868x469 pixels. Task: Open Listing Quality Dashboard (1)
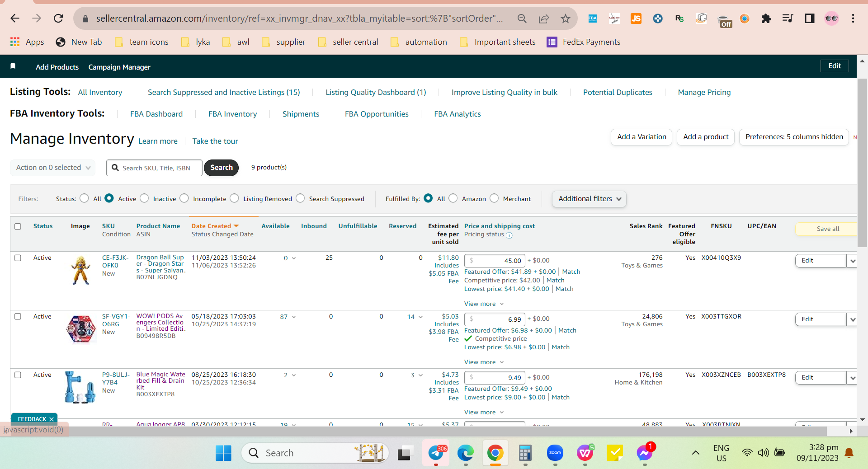tap(376, 92)
